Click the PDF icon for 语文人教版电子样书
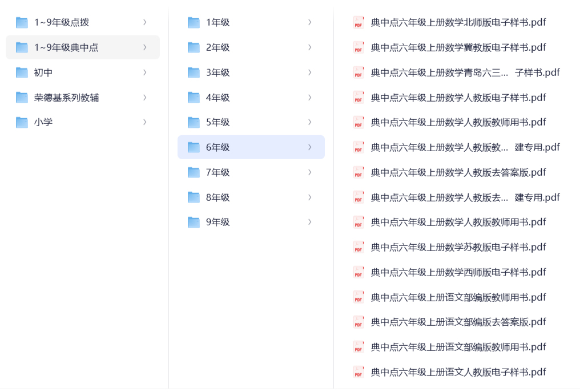 (359, 372)
